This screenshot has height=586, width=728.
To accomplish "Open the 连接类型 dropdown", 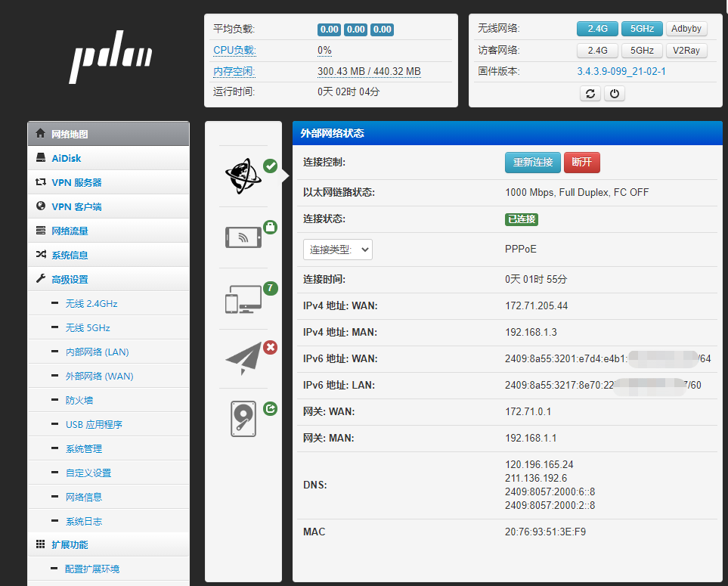I will 337,250.
